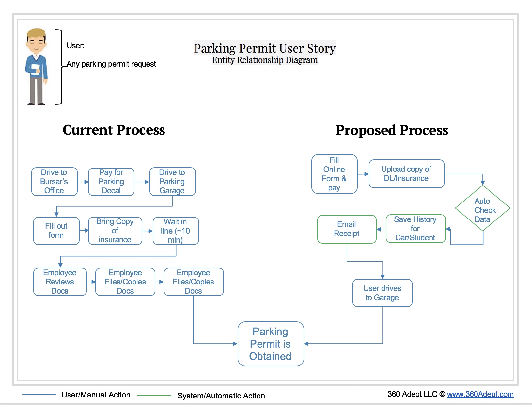Click the Current Process heading
The image size is (532, 405).
(114, 130)
